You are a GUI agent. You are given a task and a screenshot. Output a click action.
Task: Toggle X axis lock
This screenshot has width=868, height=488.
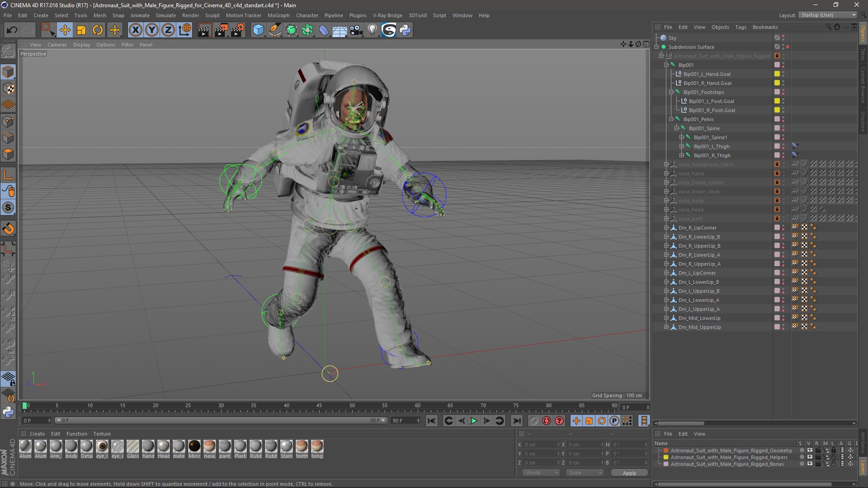pyautogui.click(x=135, y=30)
